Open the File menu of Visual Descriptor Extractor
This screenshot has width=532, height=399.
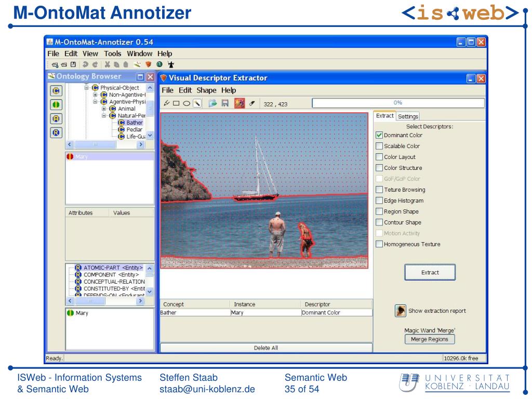tap(168, 90)
